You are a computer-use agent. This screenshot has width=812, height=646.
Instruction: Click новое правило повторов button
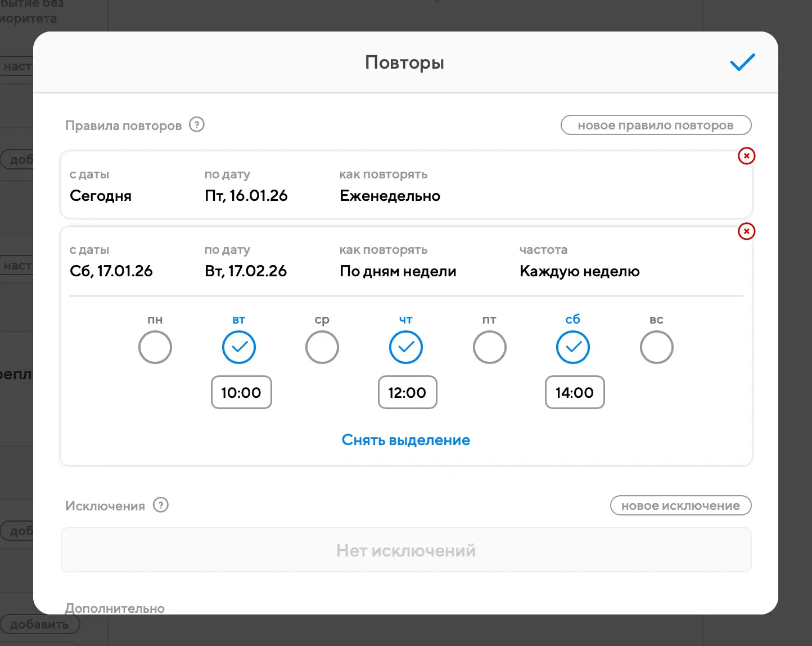coord(656,125)
